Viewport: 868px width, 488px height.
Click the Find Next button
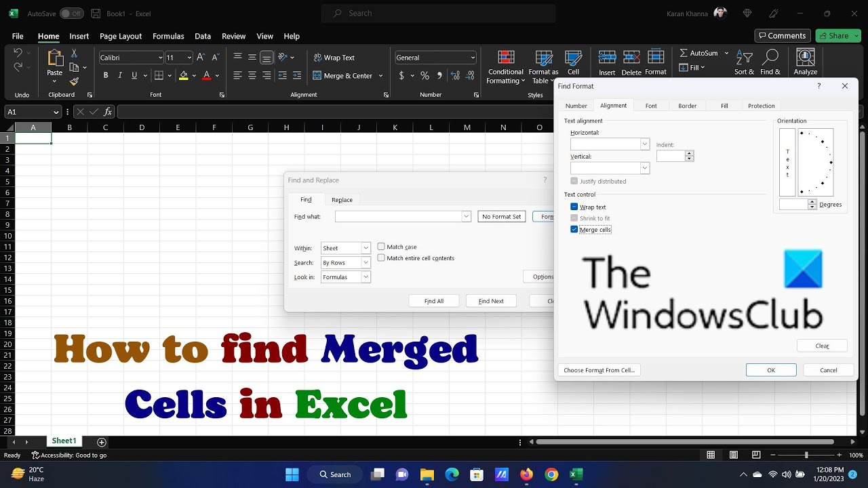click(491, 301)
